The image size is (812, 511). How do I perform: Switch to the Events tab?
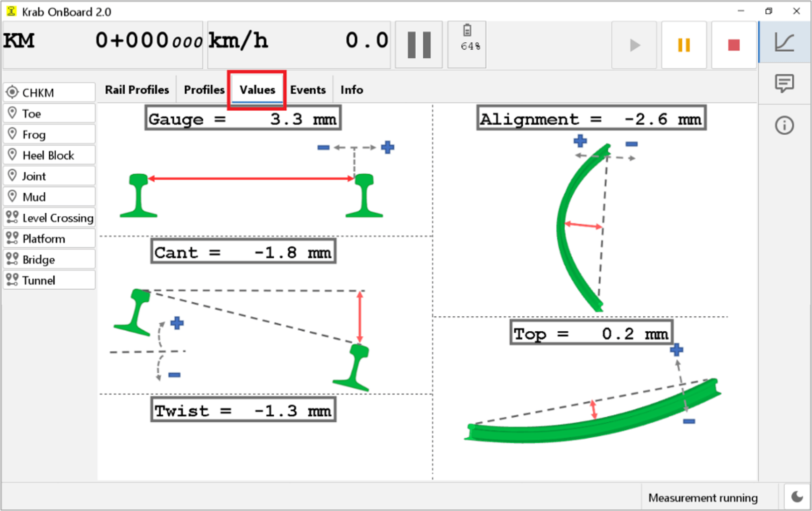[x=308, y=90]
